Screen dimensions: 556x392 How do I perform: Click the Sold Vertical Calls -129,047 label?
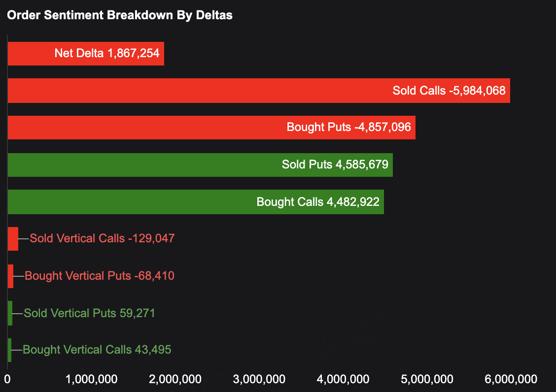pyautogui.click(x=102, y=239)
